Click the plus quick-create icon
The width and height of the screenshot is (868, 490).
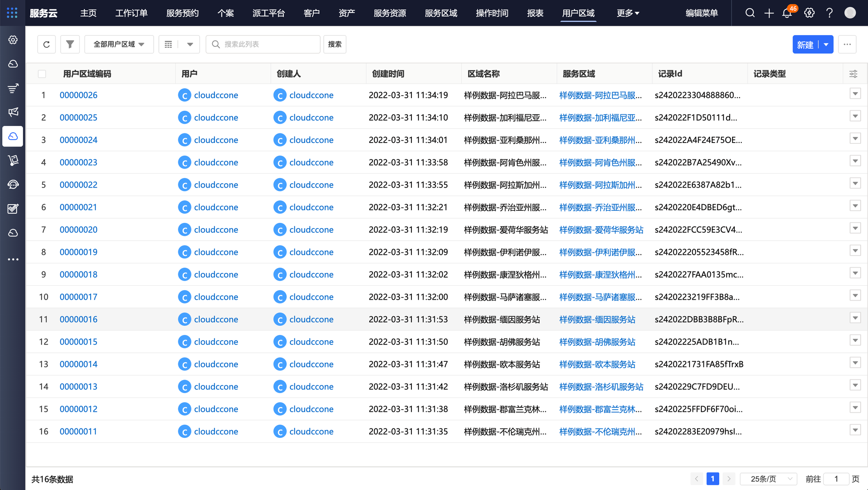769,13
